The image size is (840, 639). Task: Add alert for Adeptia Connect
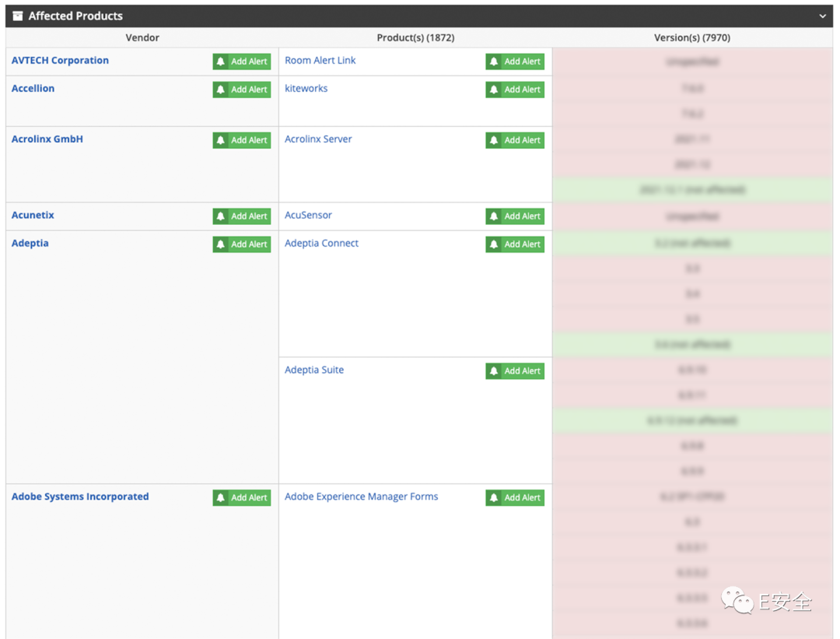[x=515, y=244]
